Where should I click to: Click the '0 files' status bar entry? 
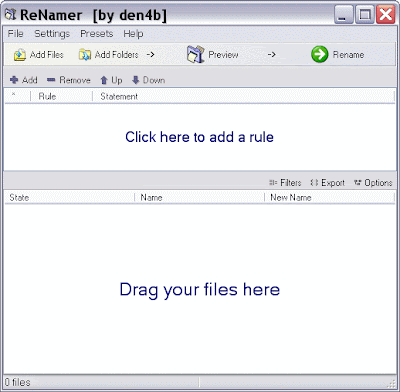pos(18,382)
